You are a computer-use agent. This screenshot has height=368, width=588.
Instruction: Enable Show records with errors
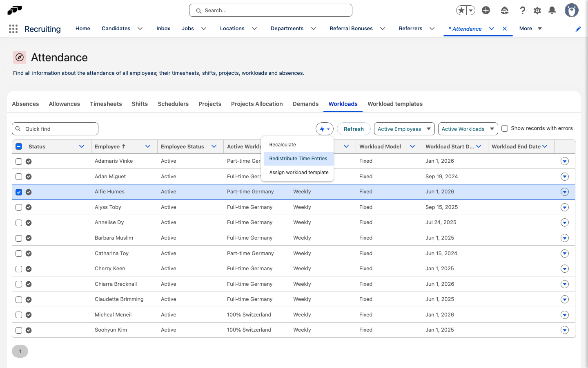pyautogui.click(x=505, y=128)
